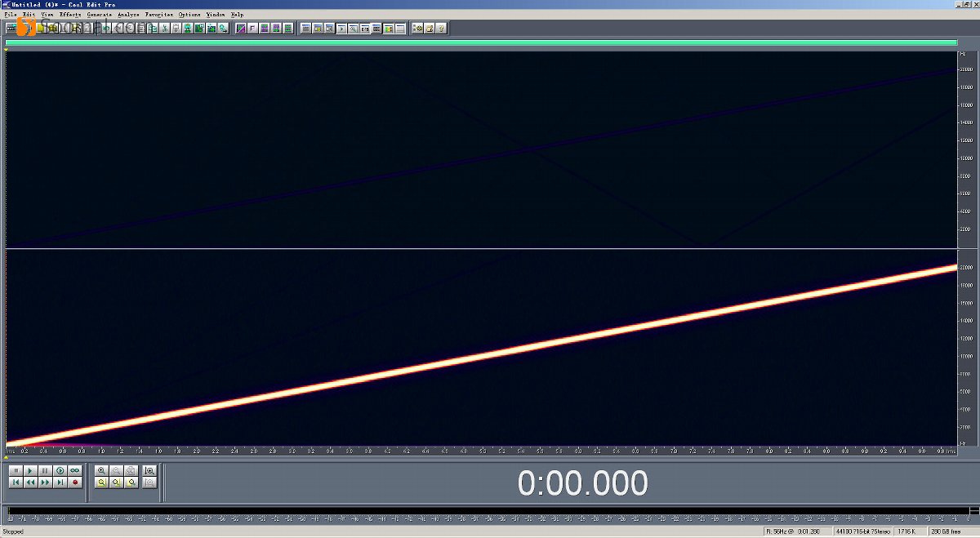980x538 pixels.
Task: Click the green horizontal display range bar
Action: coord(480,42)
